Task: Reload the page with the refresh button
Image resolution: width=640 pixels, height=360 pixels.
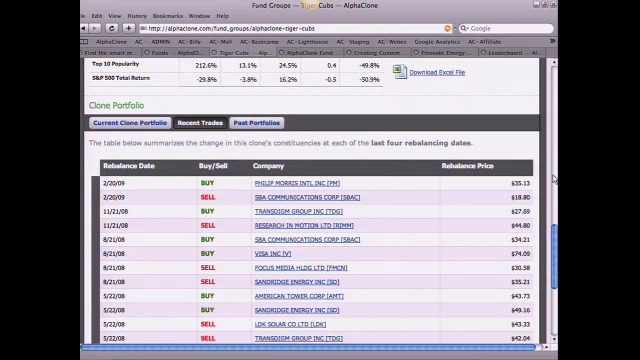Action: [x=111, y=28]
